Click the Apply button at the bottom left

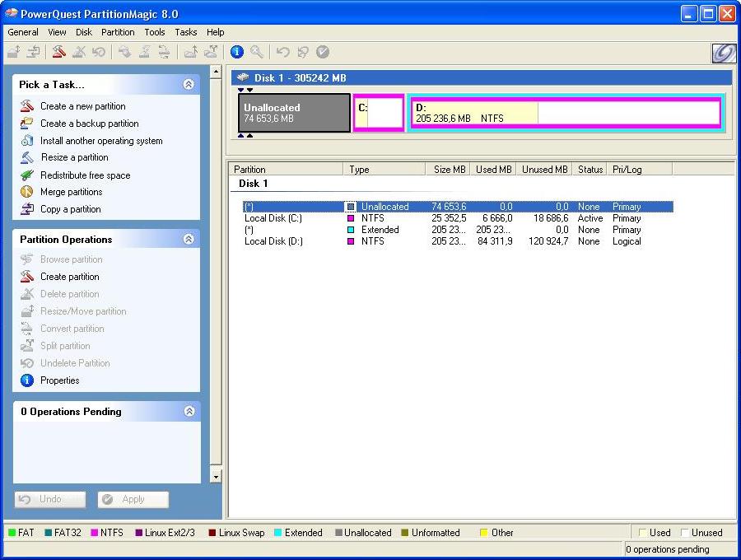[x=133, y=499]
